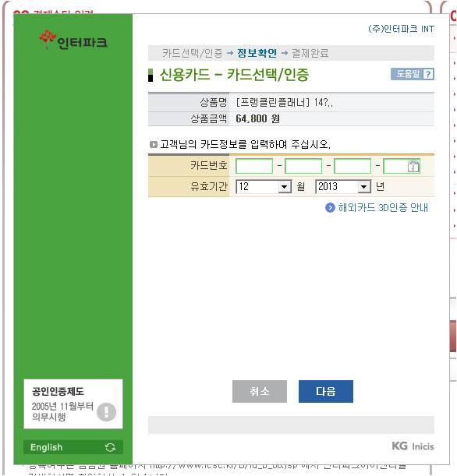Click the 공인인증제도 exclamation mark icon
The width and height of the screenshot is (457, 476).
106,412
